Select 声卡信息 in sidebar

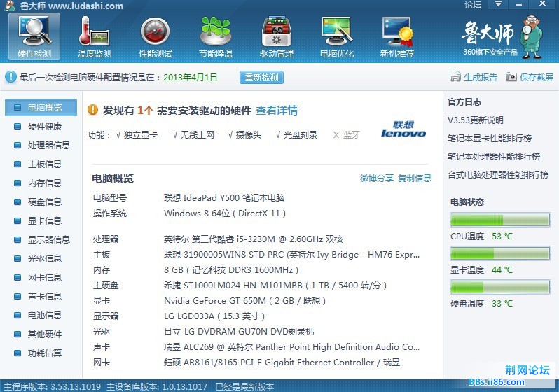41,296
